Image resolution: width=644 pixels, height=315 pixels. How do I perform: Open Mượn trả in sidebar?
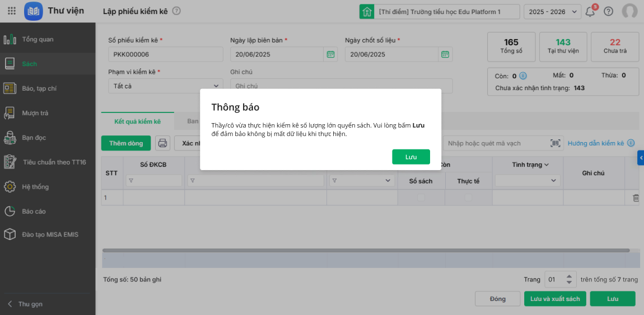(48, 113)
